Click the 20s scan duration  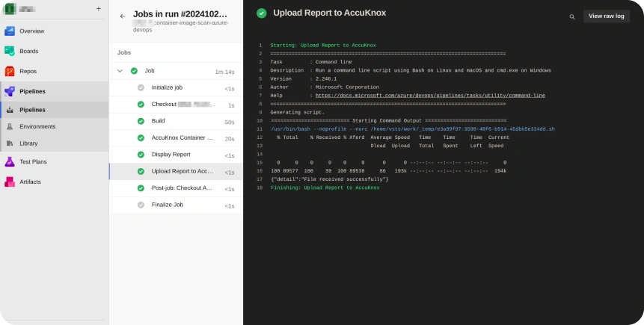[x=230, y=139]
